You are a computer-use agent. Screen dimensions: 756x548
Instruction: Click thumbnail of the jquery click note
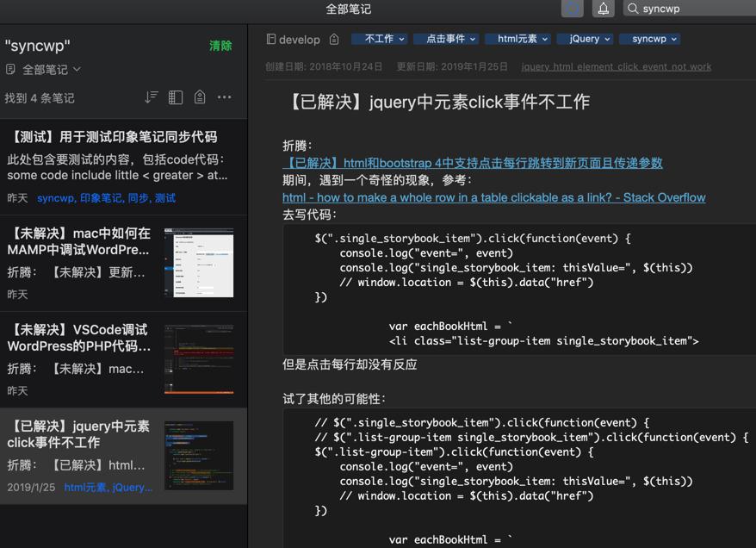pos(199,456)
